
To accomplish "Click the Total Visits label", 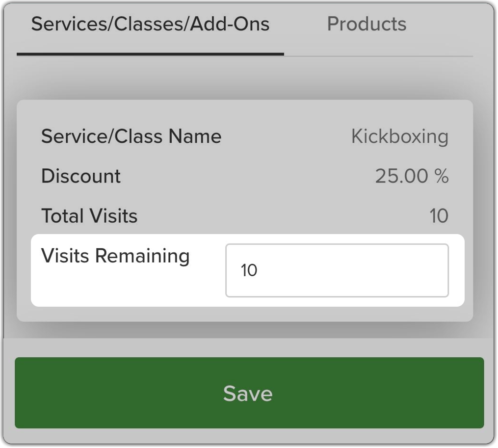I will point(89,216).
